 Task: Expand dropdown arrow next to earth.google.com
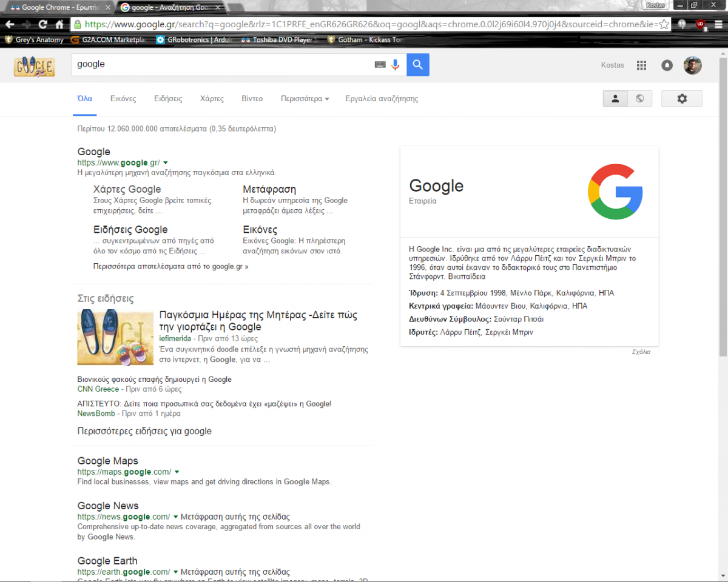point(175,572)
